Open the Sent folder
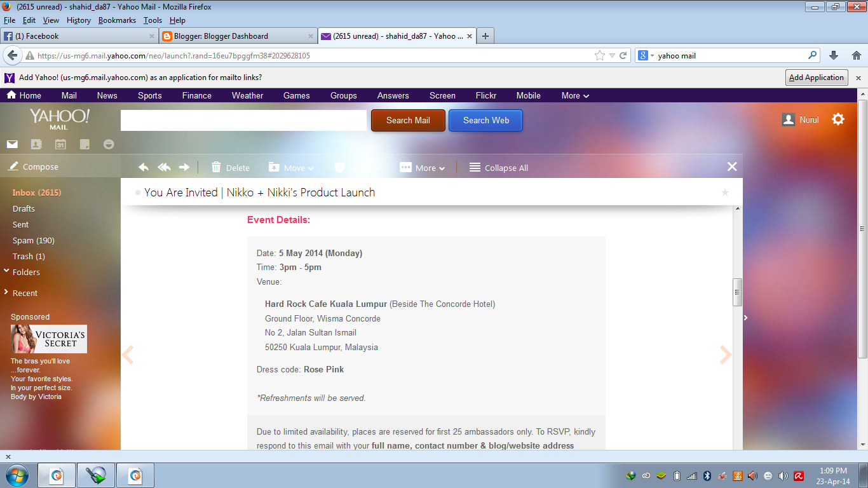This screenshot has width=868, height=488. (x=20, y=224)
